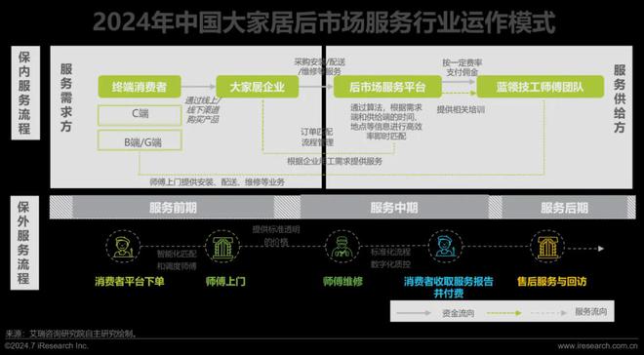
Task: Click the ©2024.7 iResearch Inc. copyright text
Action: point(47,346)
